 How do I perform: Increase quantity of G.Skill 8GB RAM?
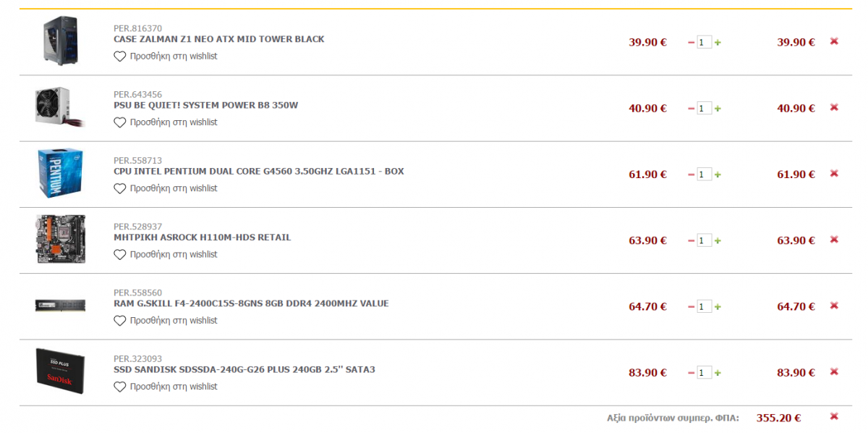(718, 307)
